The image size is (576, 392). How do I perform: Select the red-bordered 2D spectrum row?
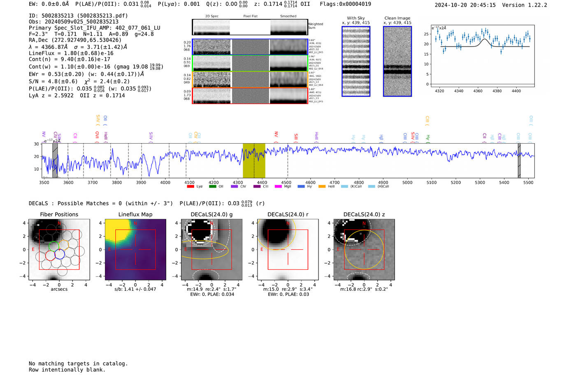[x=250, y=95]
